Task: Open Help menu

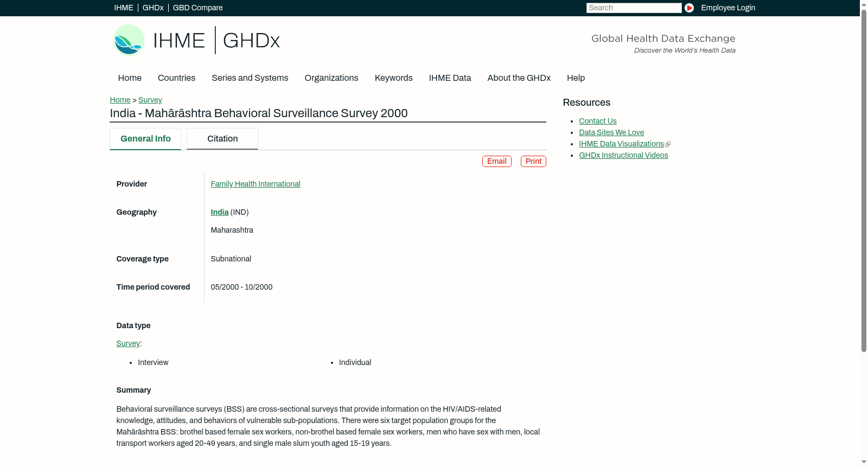Action: (x=576, y=78)
